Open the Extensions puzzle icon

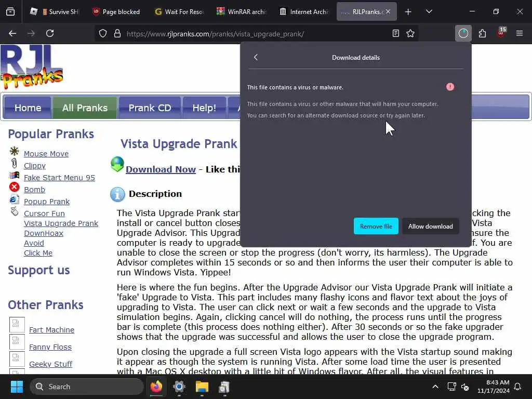tap(482, 33)
